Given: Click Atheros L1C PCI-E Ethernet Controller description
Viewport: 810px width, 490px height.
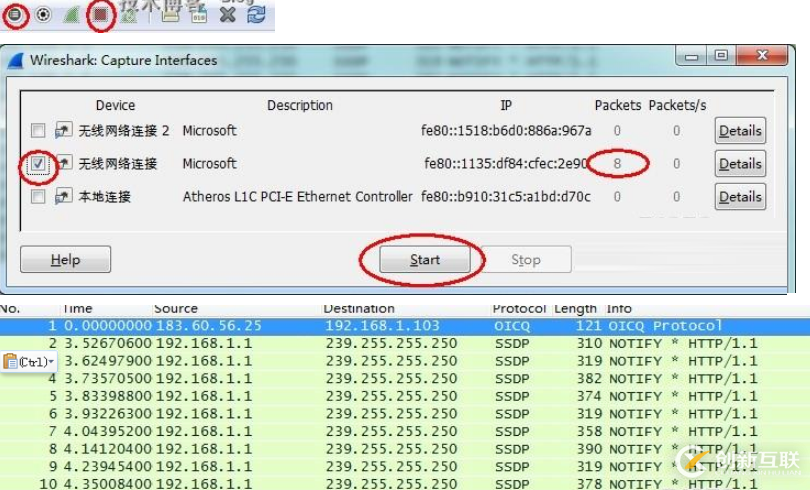Looking at the screenshot, I should (x=298, y=197).
